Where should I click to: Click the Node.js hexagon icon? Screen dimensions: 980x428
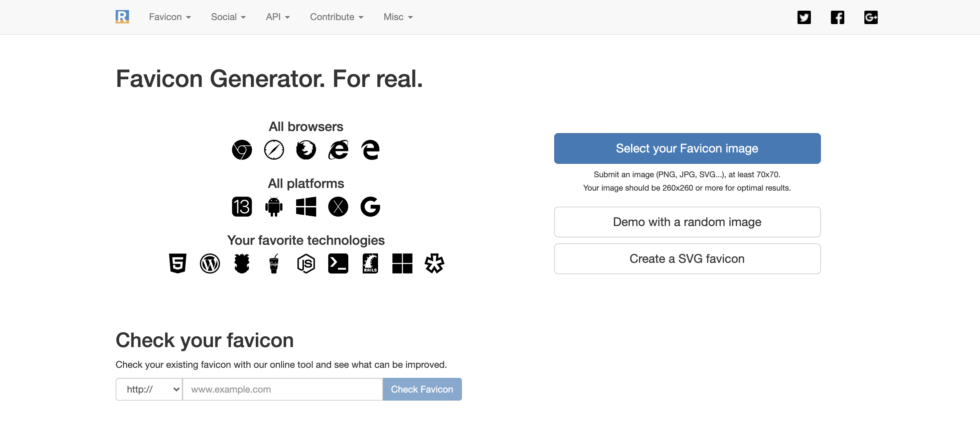pyautogui.click(x=306, y=263)
